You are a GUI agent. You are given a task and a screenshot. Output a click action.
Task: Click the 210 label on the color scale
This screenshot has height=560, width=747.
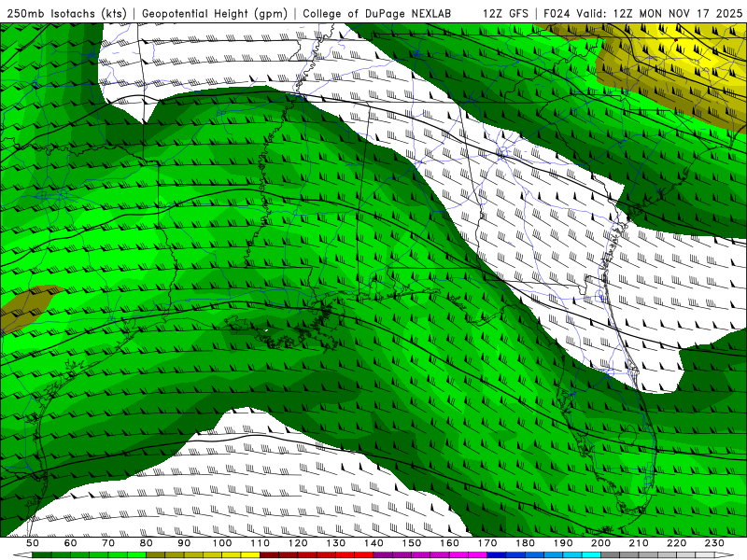[639, 543]
